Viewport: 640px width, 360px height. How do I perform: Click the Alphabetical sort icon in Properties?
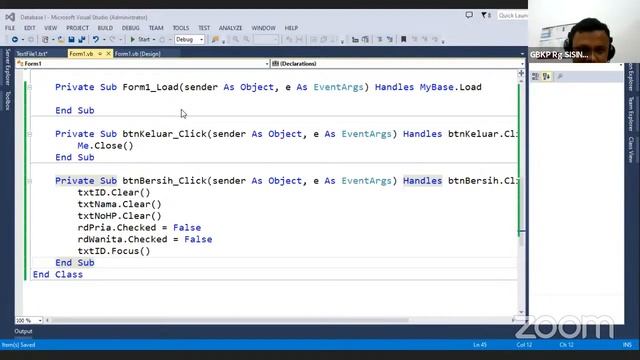(x=546, y=76)
